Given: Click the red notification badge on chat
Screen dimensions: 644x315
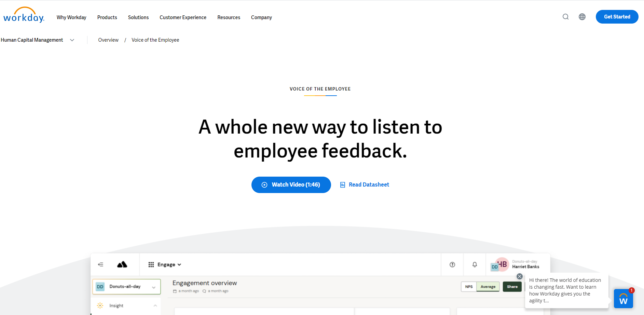Looking at the screenshot, I should tap(632, 290).
